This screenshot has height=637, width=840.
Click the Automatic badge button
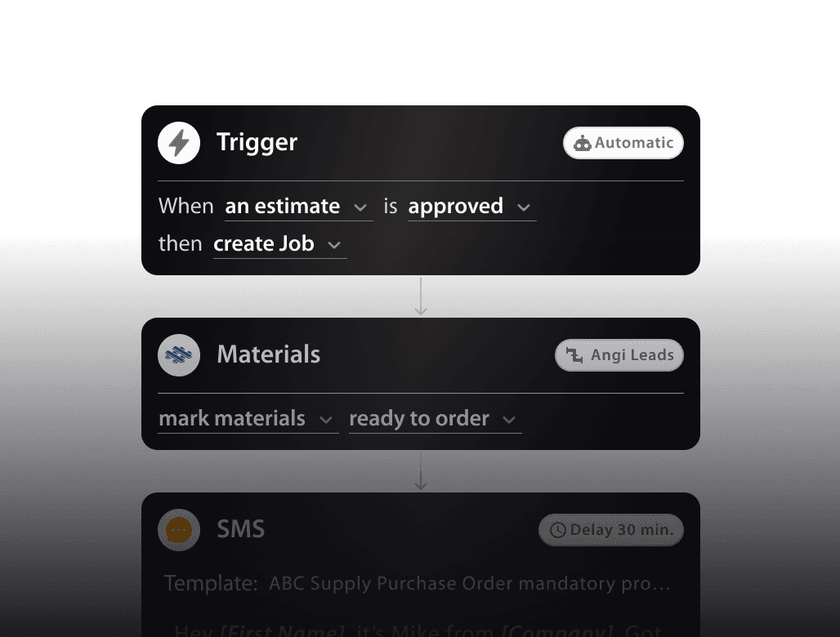pos(623,143)
